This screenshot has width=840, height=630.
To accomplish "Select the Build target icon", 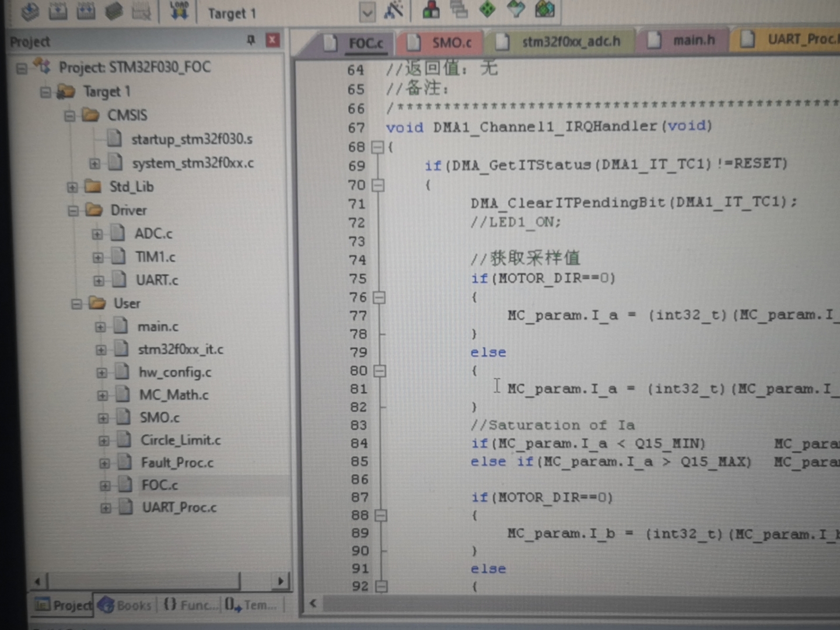I will (x=57, y=10).
